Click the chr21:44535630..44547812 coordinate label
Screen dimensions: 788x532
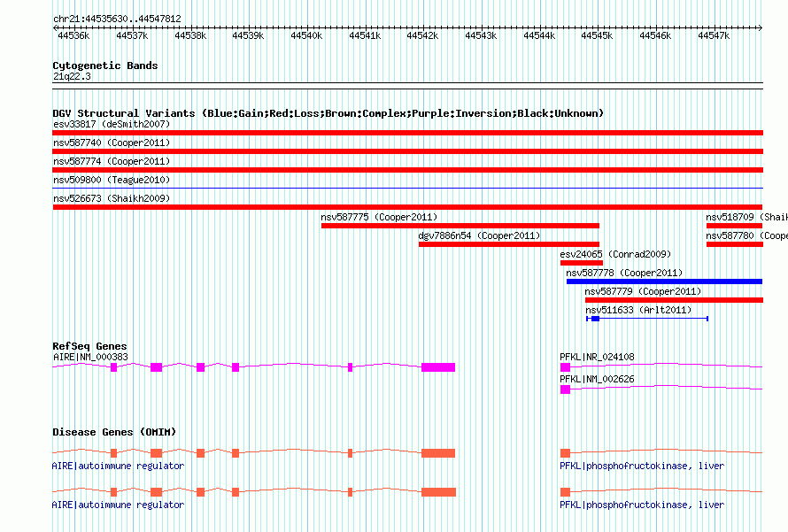click(x=117, y=19)
